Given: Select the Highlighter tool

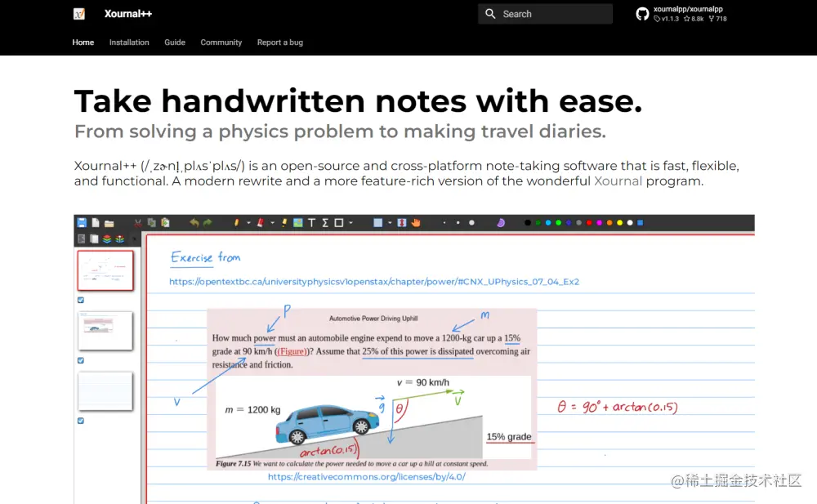Looking at the screenshot, I should [x=284, y=222].
